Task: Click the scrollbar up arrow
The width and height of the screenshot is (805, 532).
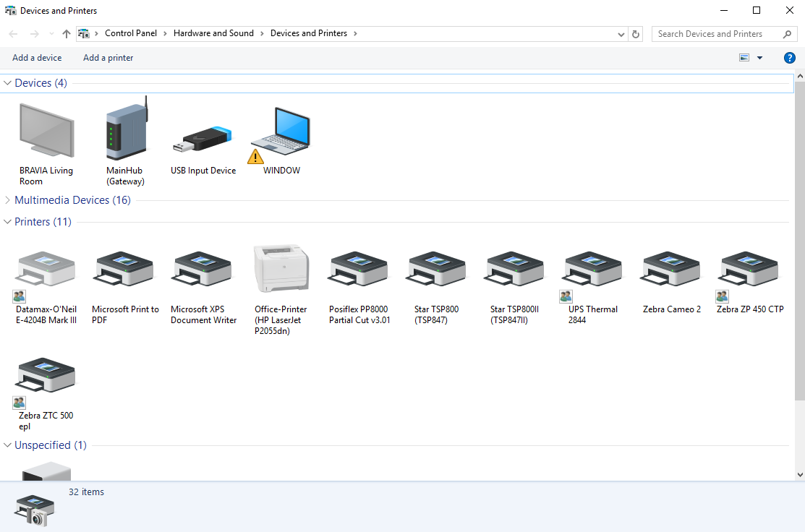Action: [x=800, y=76]
